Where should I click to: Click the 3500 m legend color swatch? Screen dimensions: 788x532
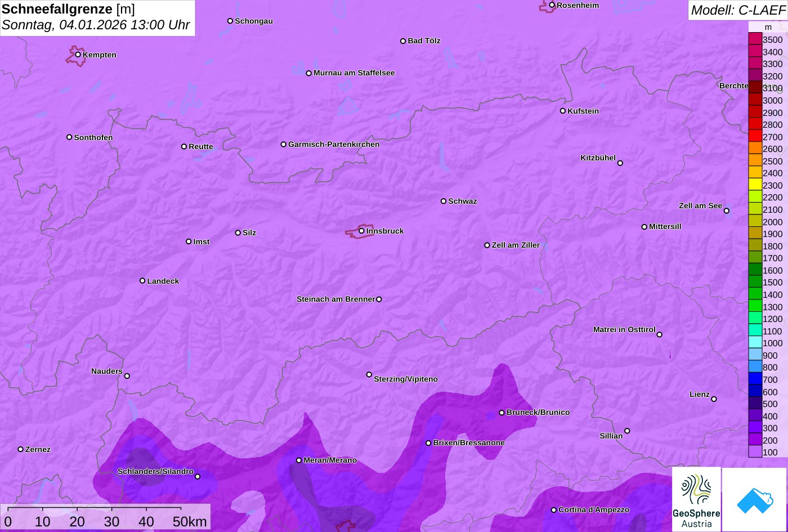(755, 39)
